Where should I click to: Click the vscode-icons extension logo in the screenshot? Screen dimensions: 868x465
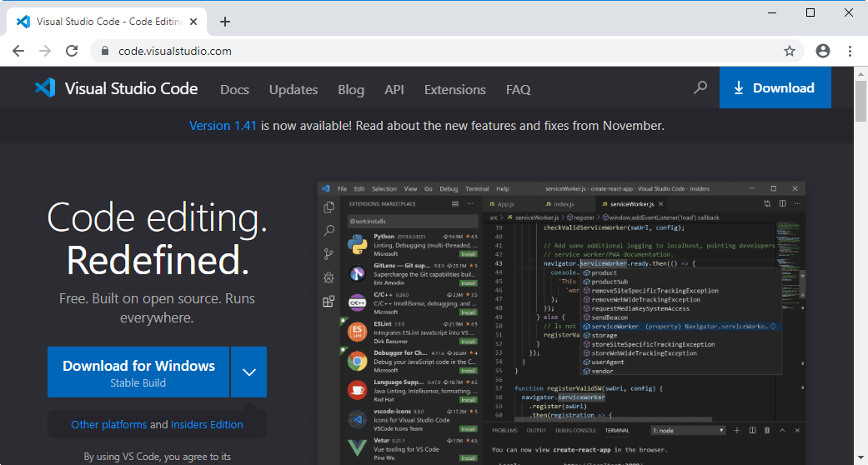point(358,419)
